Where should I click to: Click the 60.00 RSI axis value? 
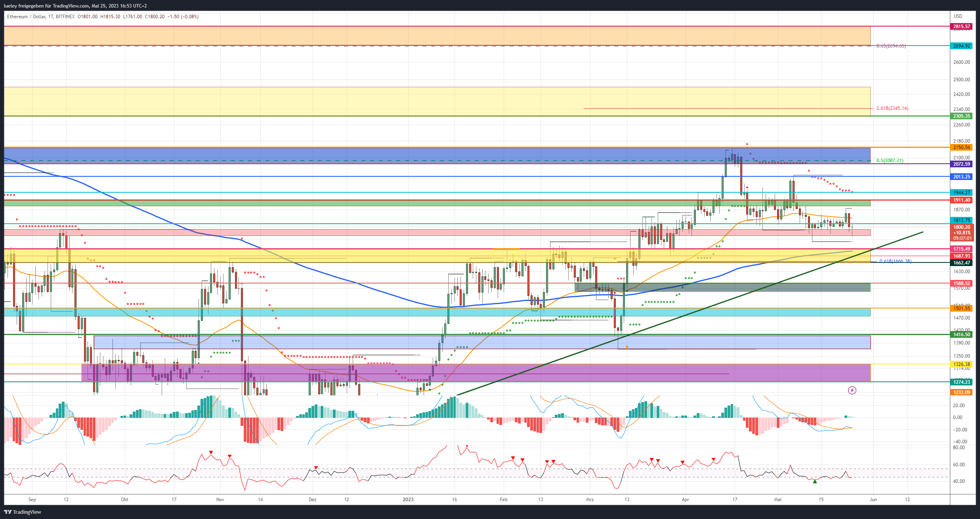pos(959,465)
